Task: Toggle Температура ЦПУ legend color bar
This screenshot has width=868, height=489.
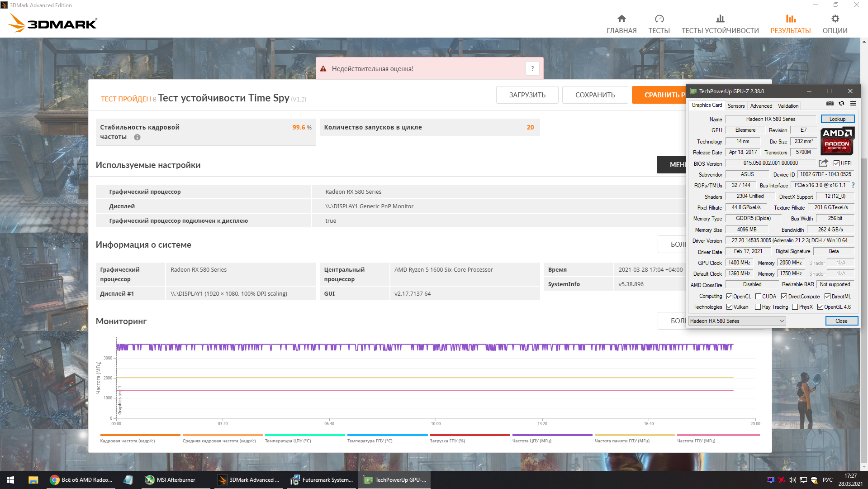Action: pos(305,435)
